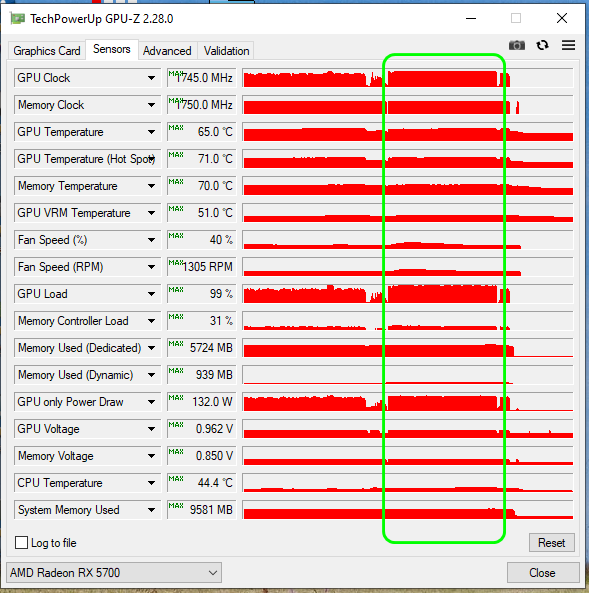Click the Memory Controller Load 31 % value
Screen dimensions: 589x593
(x=202, y=321)
